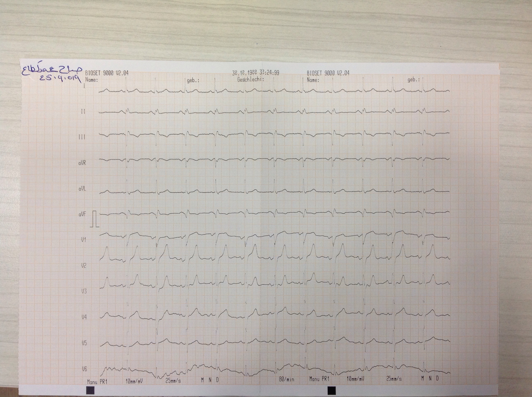Select the aVL lead label
Image resolution: width=532 pixels, height=397 pixels.
tap(82, 189)
